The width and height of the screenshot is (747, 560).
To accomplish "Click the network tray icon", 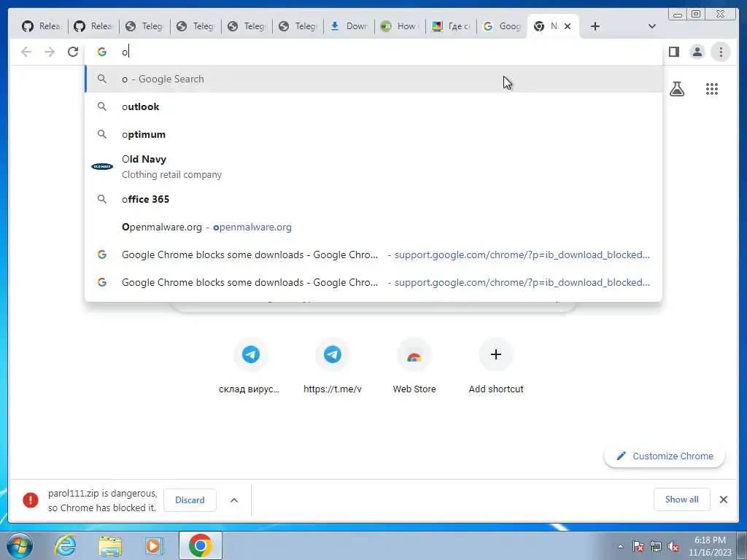I will click(x=656, y=547).
